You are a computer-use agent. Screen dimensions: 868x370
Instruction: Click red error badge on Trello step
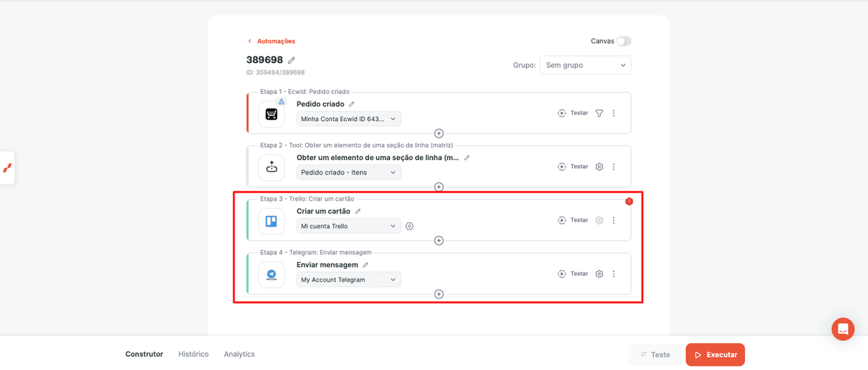point(629,201)
